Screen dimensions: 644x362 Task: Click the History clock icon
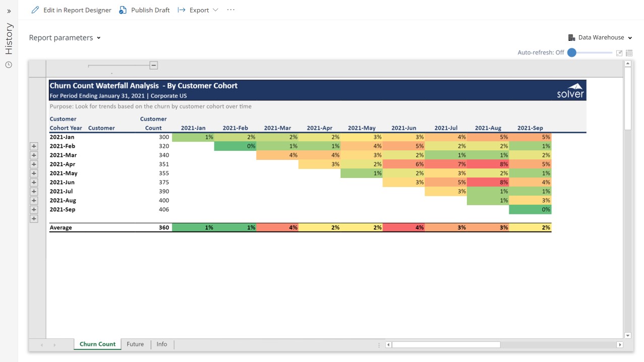pyautogui.click(x=9, y=65)
